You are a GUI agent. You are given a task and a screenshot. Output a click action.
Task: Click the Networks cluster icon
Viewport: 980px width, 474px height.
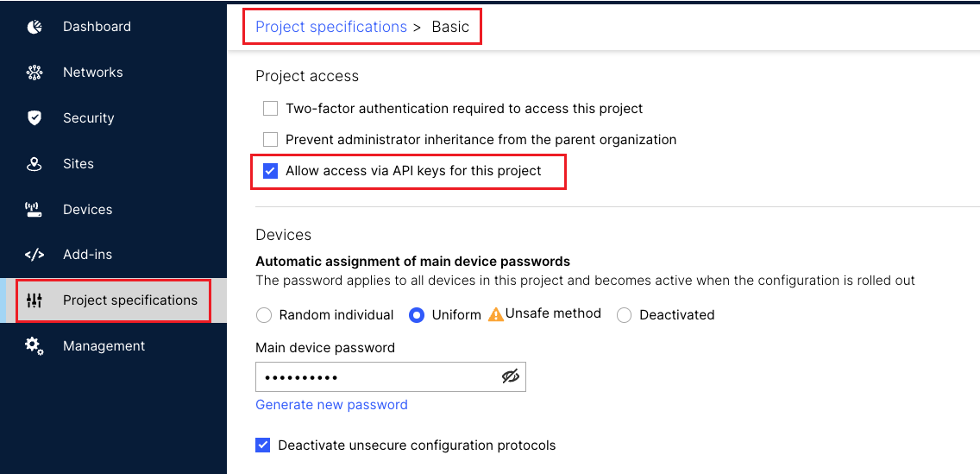click(x=35, y=73)
